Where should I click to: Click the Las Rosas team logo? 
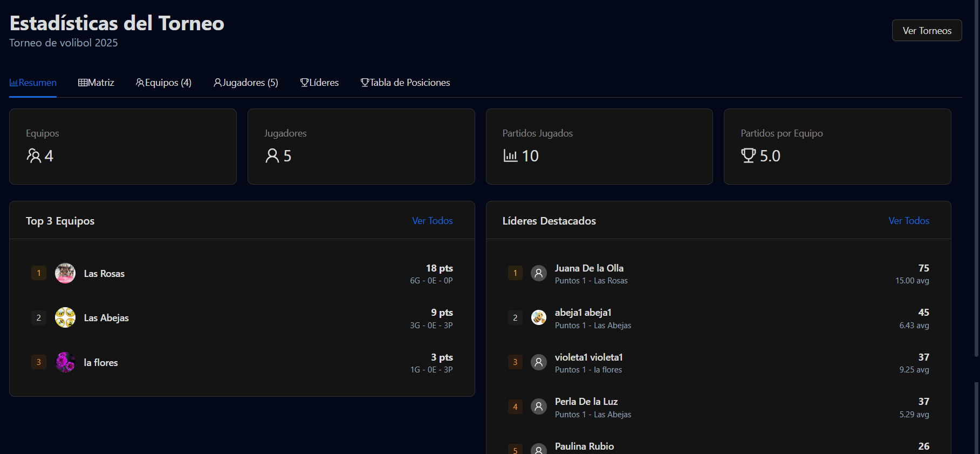tap(65, 273)
